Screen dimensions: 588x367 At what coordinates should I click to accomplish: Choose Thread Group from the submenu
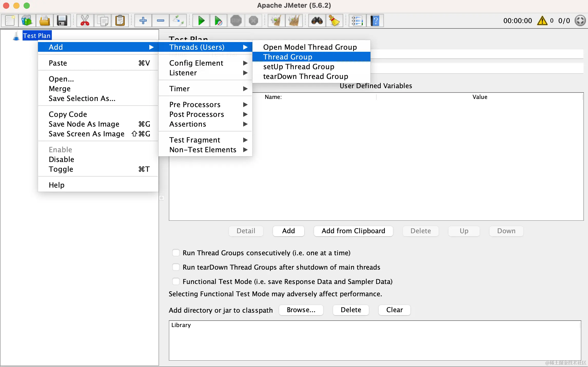(311, 57)
